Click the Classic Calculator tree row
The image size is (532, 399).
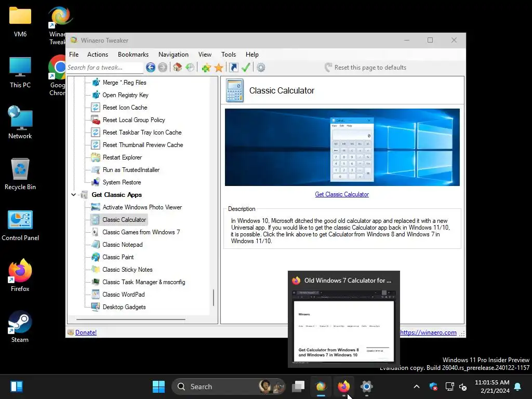119,220
